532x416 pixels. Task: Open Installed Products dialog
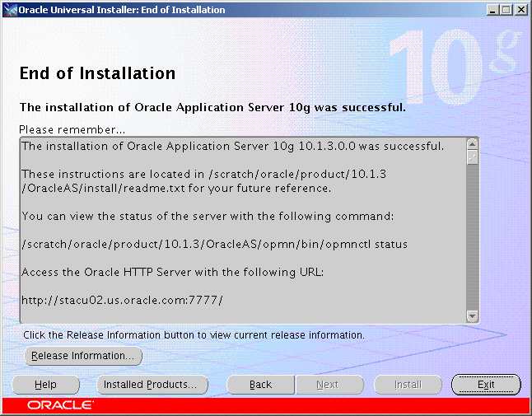point(152,385)
